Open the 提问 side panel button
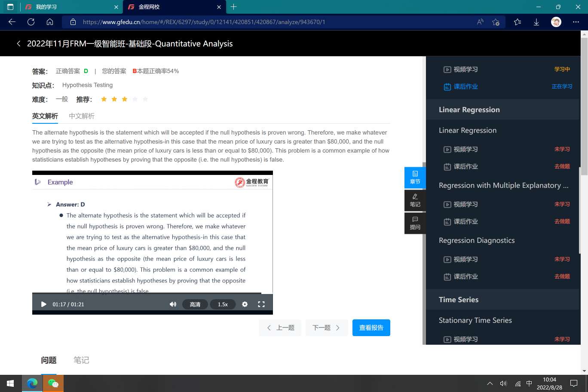588x392 pixels. coord(415,223)
